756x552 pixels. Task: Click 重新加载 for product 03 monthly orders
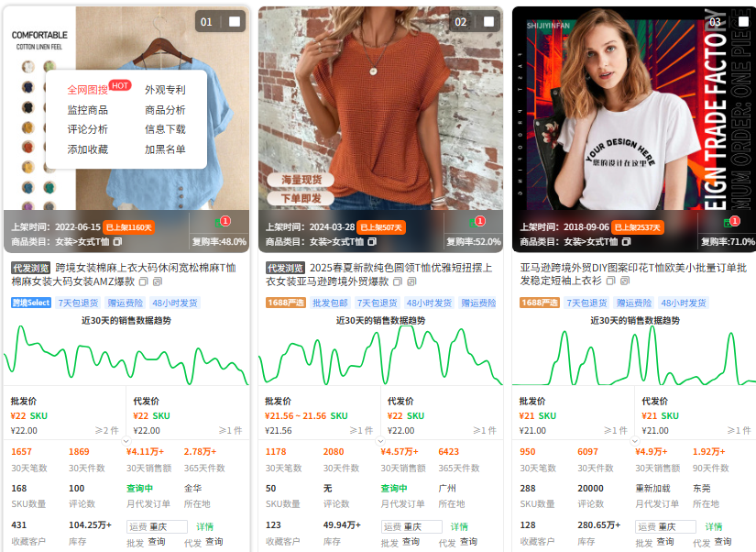pos(652,489)
